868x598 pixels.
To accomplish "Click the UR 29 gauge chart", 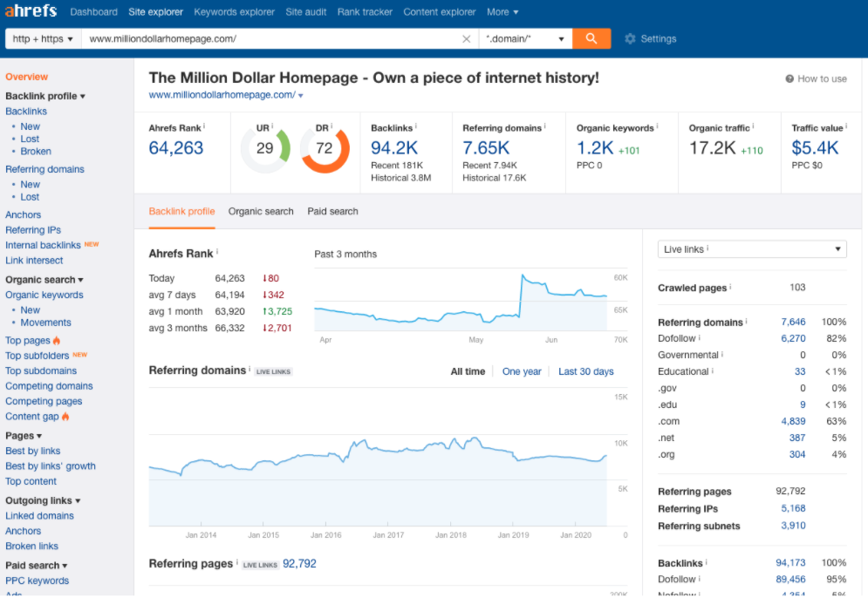I will point(265,148).
